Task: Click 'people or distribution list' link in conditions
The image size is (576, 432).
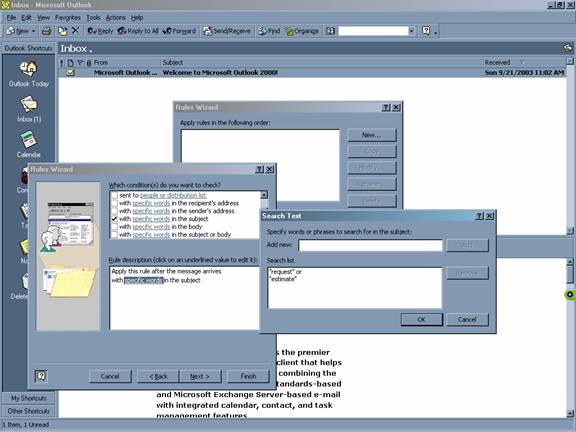Action: [173, 195]
